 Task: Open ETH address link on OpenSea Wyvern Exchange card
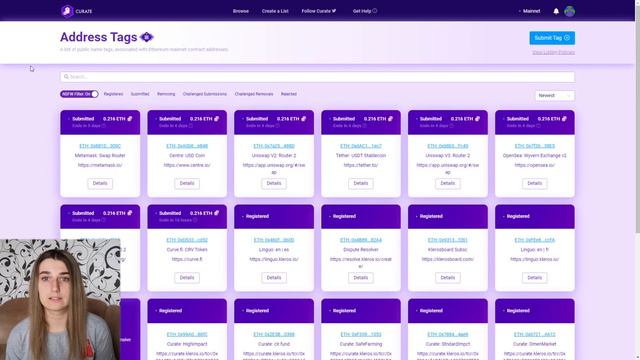[x=535, y=146]
